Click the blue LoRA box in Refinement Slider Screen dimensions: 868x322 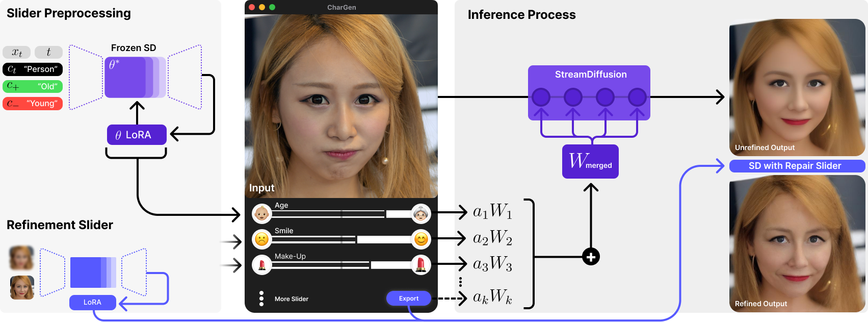(x=92, y=302)
